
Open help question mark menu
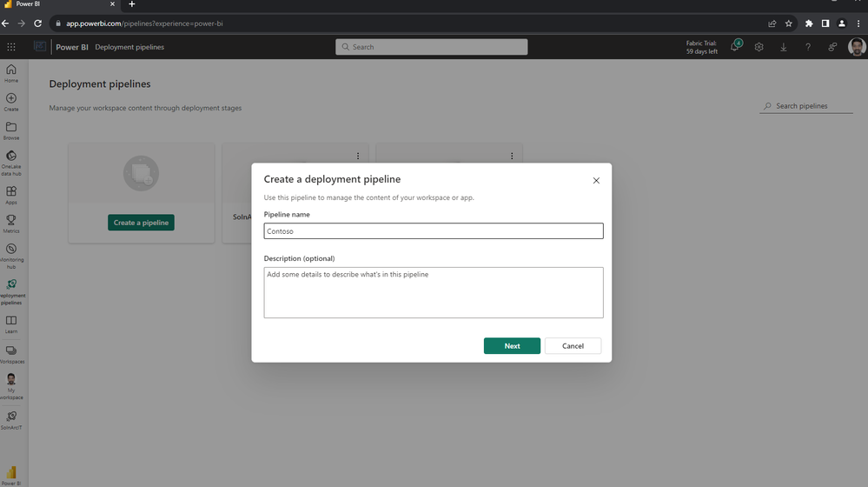click(x=808, y=47)
